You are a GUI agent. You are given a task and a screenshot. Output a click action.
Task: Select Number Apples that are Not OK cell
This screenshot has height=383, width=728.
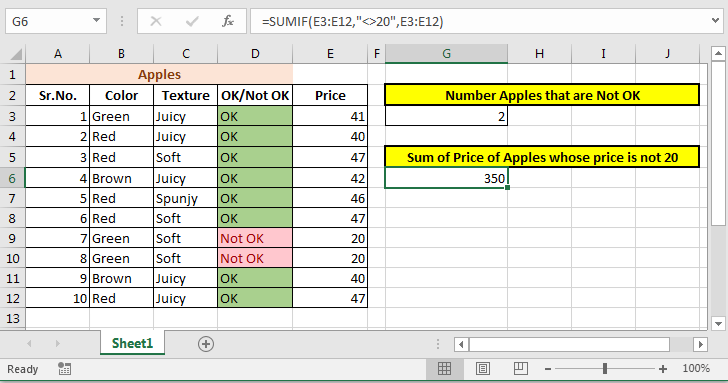tap(542, 95)
